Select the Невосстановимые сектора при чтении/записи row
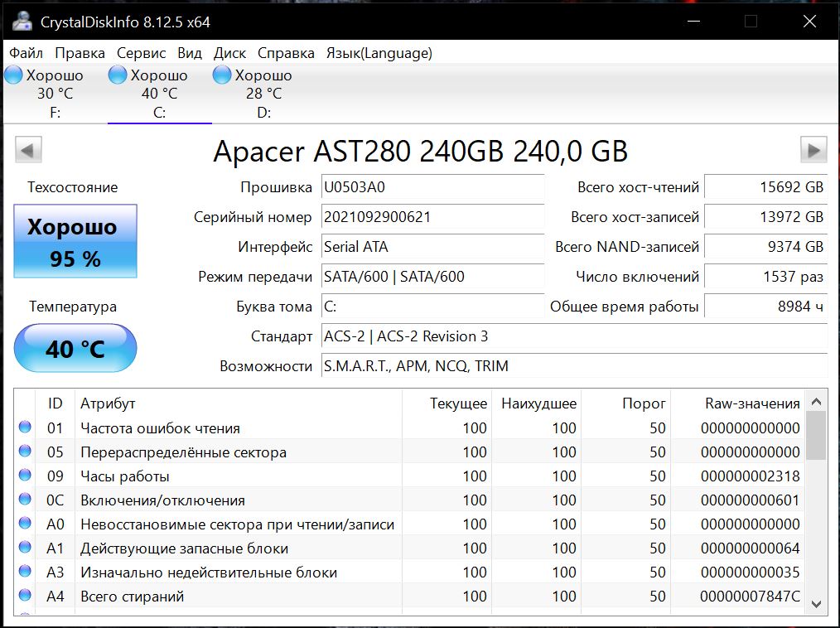 click(409, 524)
